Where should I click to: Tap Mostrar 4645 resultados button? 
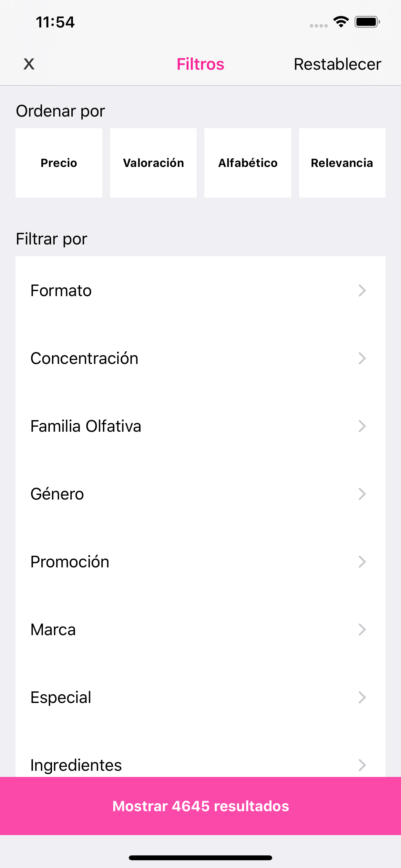(200, 806)
